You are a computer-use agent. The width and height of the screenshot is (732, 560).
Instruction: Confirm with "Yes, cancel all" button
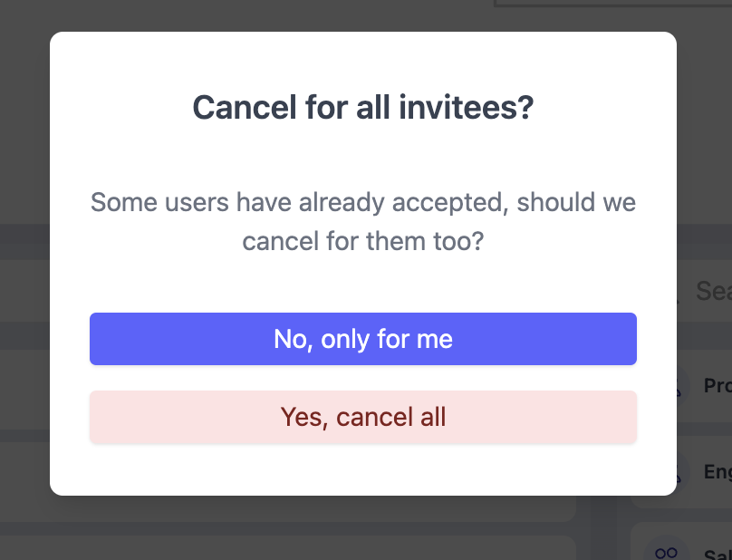click(362, 417)
